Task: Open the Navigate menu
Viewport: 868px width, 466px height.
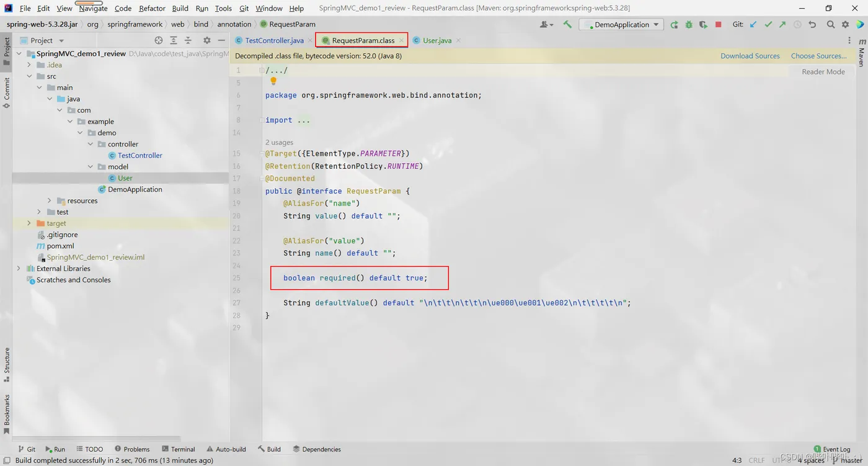Action: (x=93, y=8)
